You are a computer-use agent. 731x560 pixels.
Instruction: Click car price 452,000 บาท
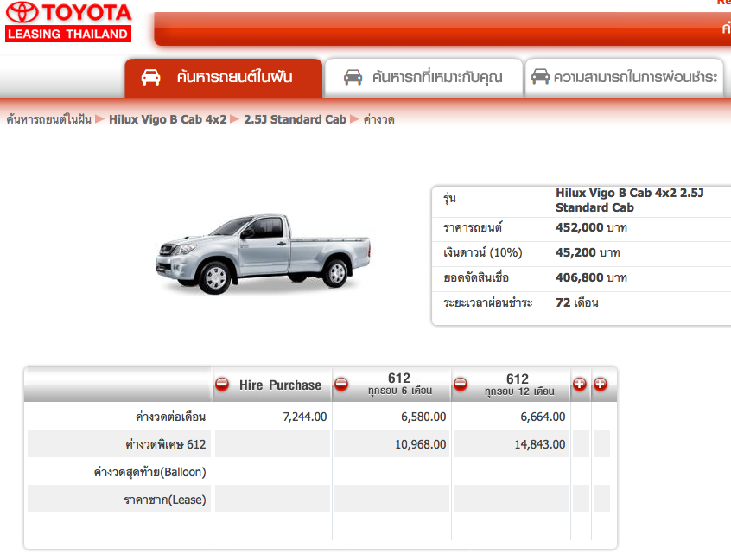pos(591,227)
